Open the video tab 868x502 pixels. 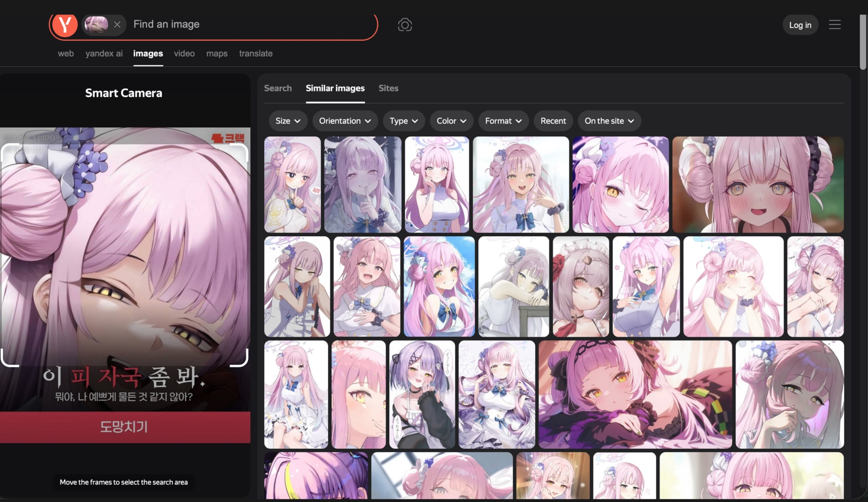184,53
